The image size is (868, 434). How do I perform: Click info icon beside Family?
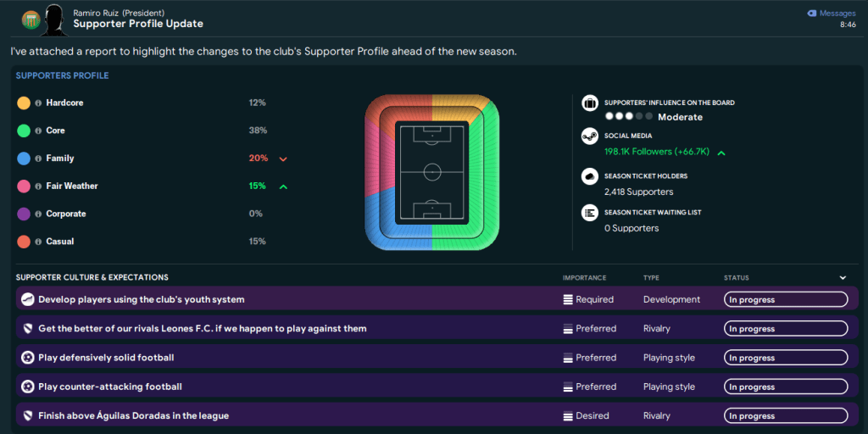(x=38, y=159)
